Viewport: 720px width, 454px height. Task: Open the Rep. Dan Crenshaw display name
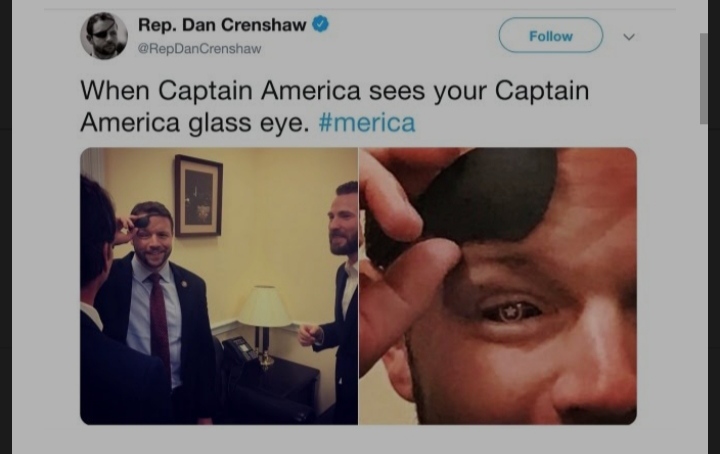(x=222, y=25)
